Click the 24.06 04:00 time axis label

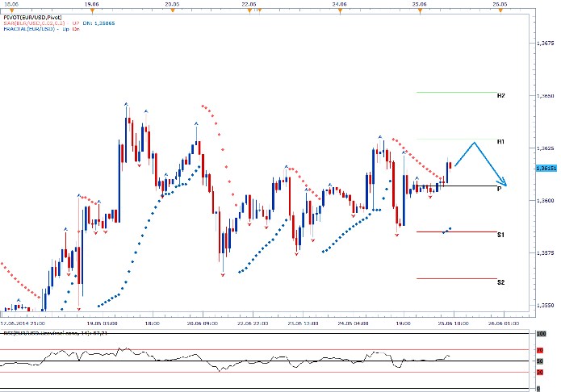[353, 323]
